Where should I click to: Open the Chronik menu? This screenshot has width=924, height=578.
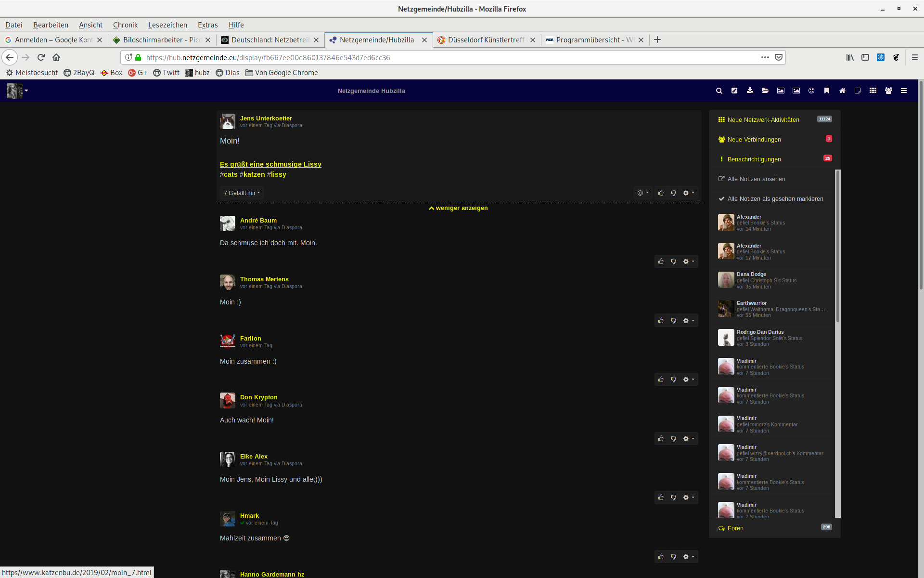click(125, 25)
